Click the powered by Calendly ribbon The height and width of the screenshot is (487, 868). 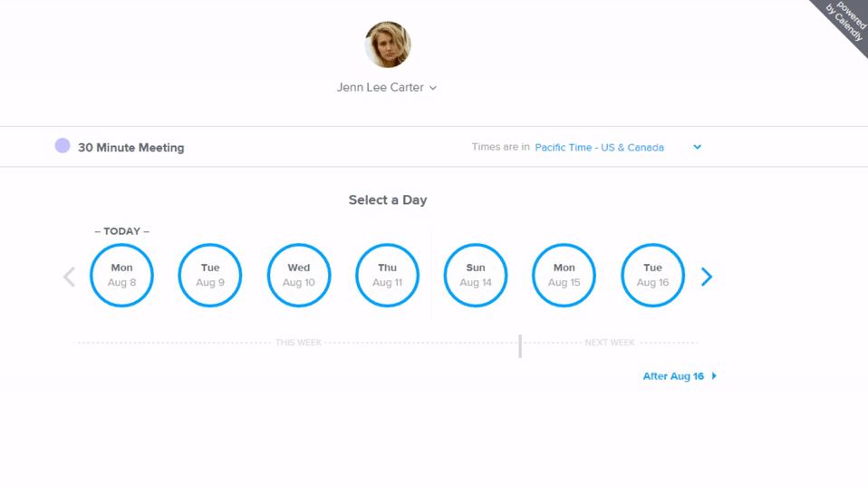(844, 24)
